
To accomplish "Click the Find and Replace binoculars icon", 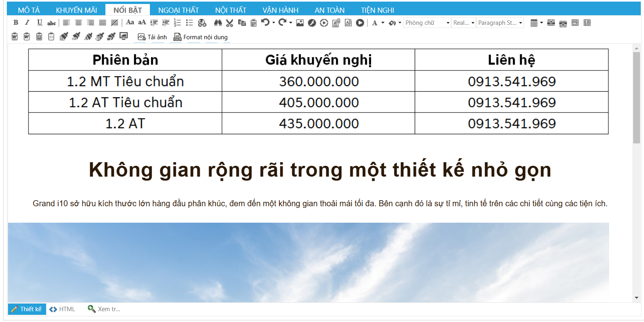I will click(218, 23).
